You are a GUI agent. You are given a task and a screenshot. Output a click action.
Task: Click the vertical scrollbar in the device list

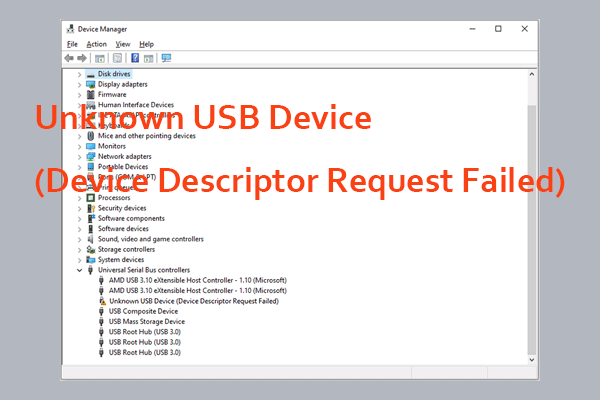pos(532,200)
